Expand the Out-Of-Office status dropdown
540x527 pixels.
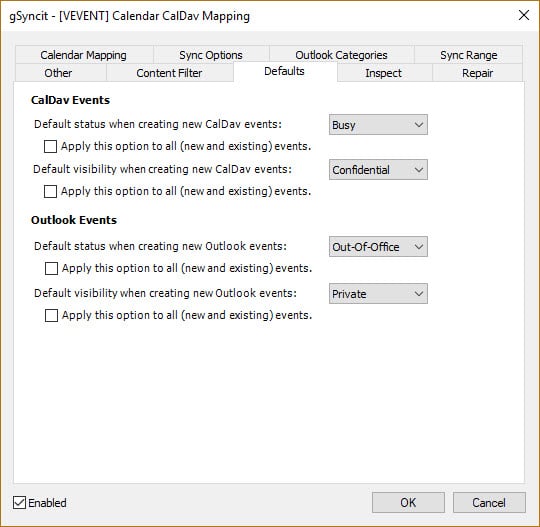tap(378, 247)
